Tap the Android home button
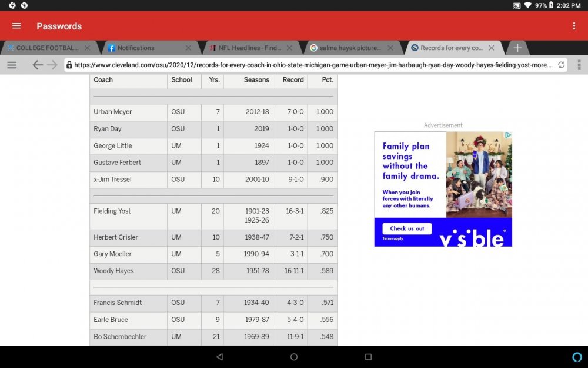This screenshot has width=588, height=368. tap(294, 357)
